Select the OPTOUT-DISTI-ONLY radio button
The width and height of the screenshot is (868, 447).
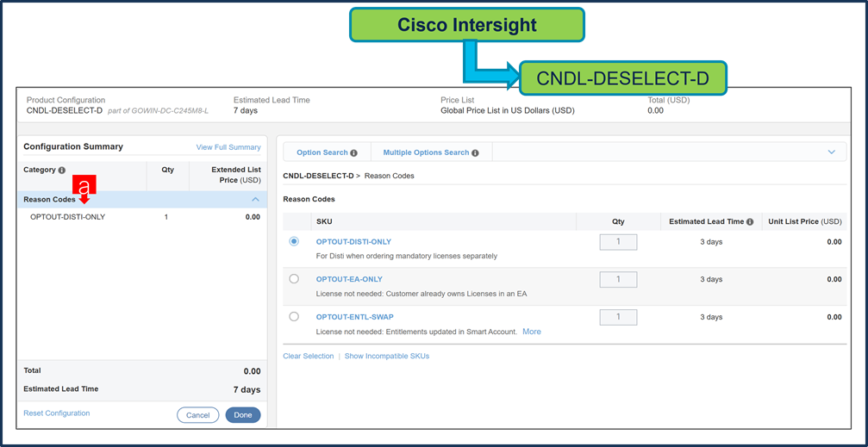294,241
